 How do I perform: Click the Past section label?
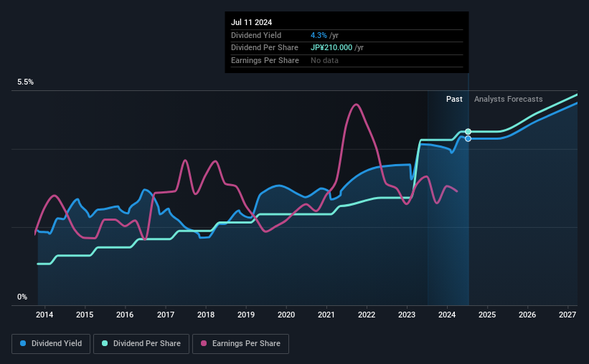point(454,99)
